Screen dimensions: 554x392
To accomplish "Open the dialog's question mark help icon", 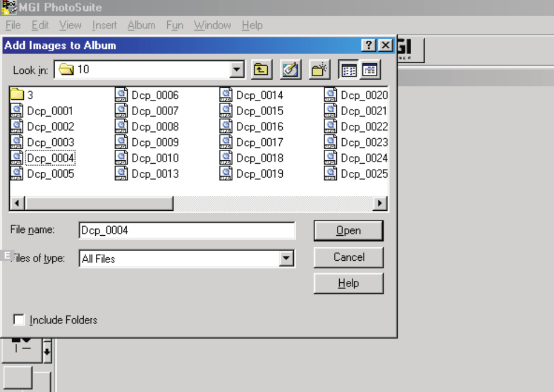I will 369,45.
